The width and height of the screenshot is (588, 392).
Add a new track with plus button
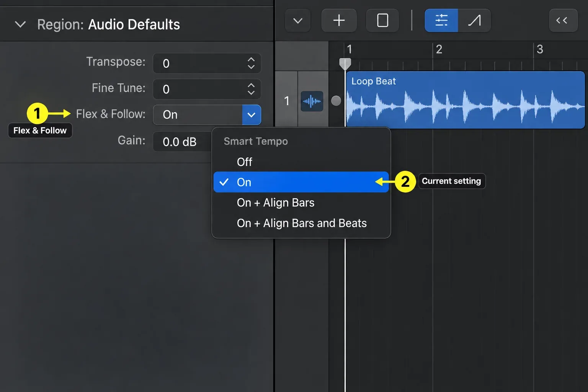(339, 21)
